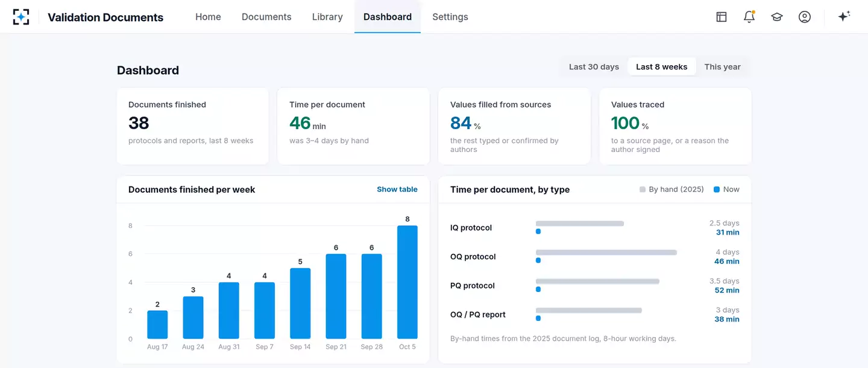Click the '2.5 days' value

725,223
